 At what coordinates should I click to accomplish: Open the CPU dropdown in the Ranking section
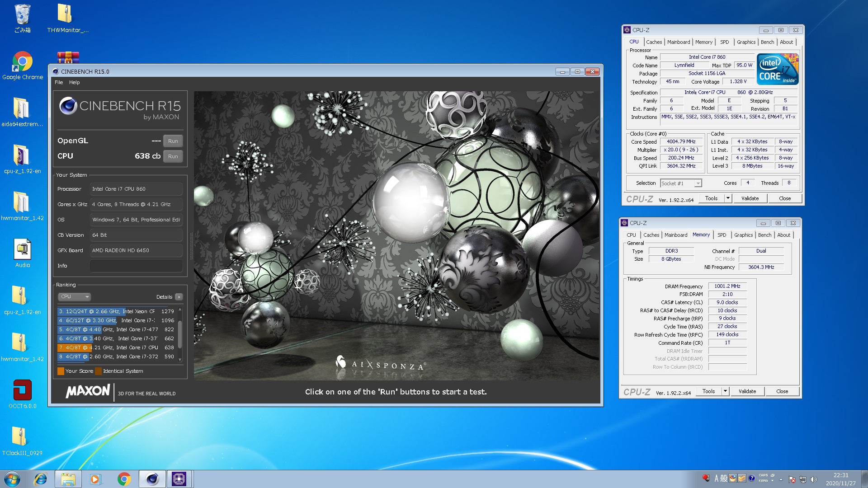[75, 297]
